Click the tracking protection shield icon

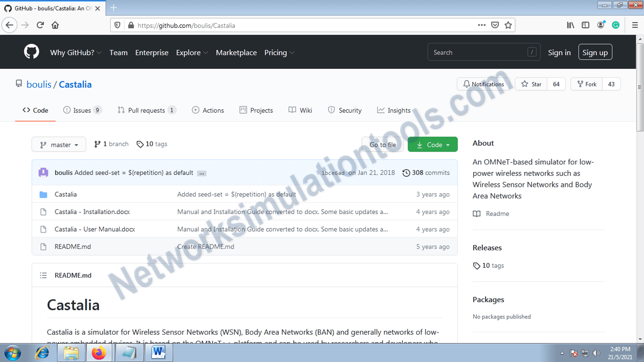click(118, 25)
